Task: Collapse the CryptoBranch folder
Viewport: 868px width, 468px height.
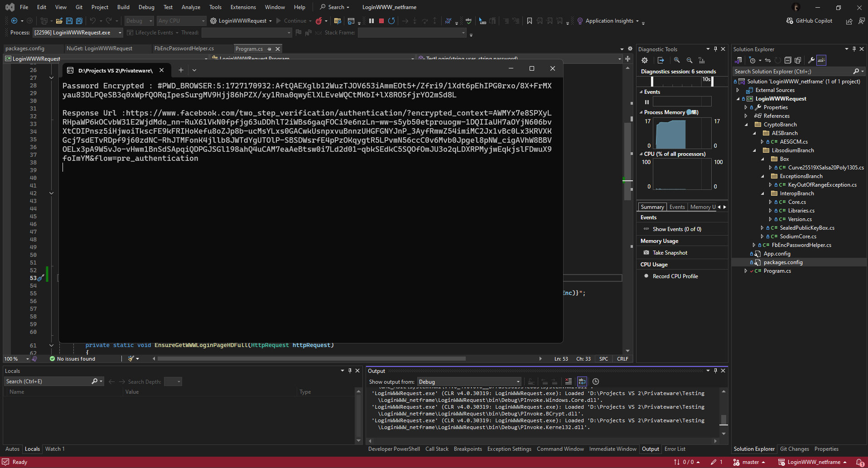Action: [746, 125]
